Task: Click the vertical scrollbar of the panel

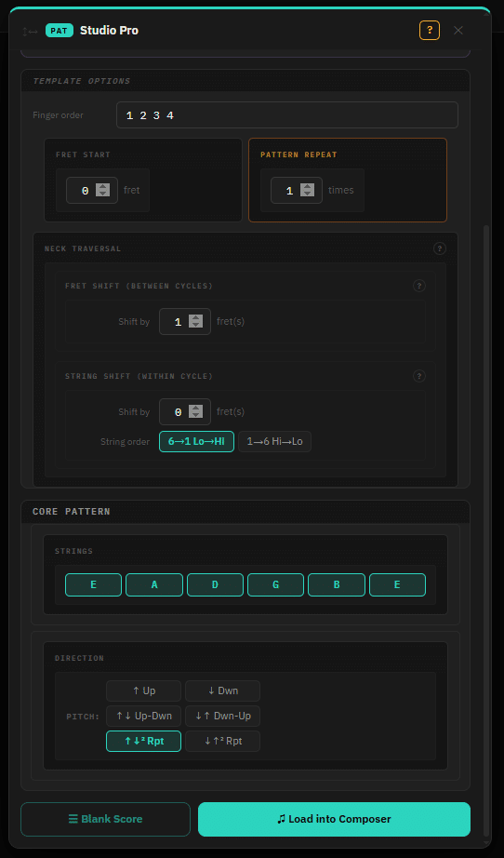Action: click(487, 530)
